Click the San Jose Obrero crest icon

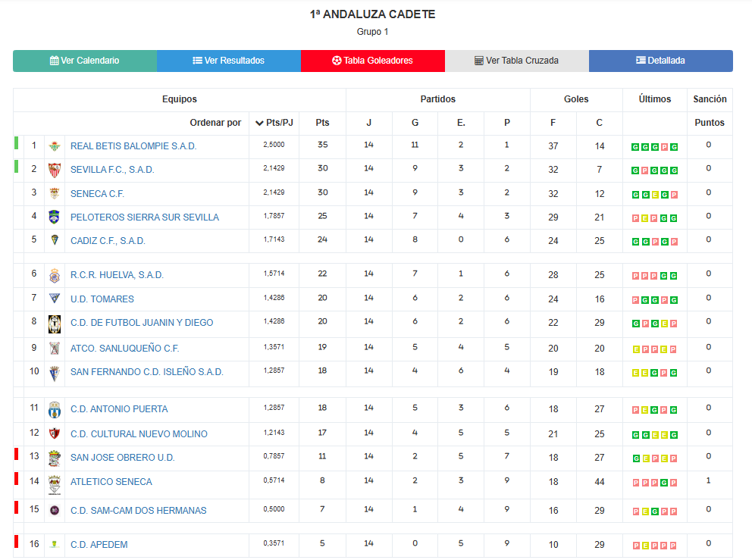(55, 458)
